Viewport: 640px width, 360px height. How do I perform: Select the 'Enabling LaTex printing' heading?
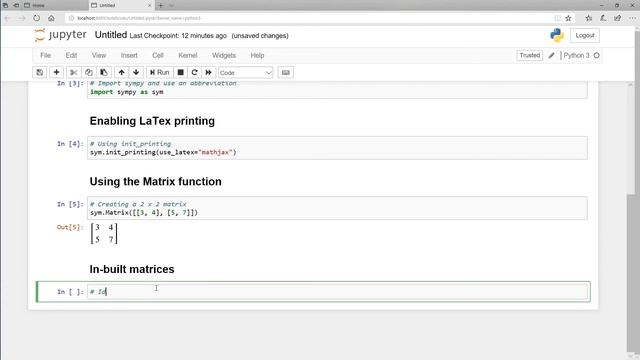coord(152,121)
